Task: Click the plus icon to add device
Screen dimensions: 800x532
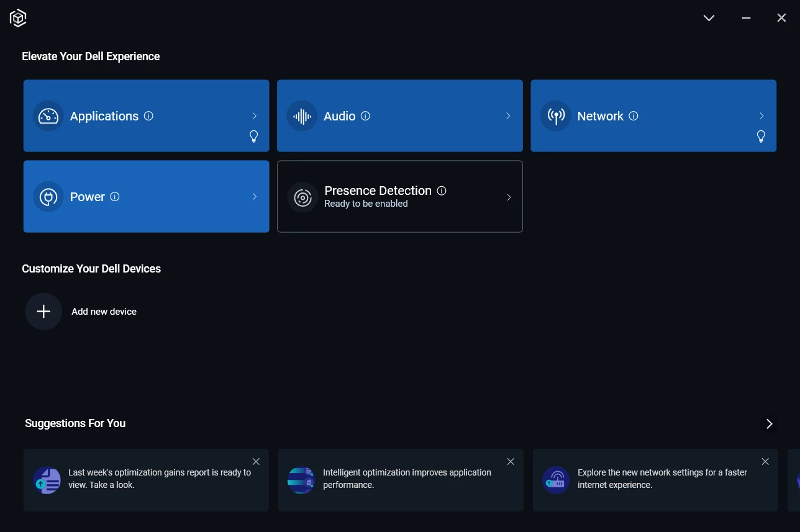Action: click(x=43, y=312)
